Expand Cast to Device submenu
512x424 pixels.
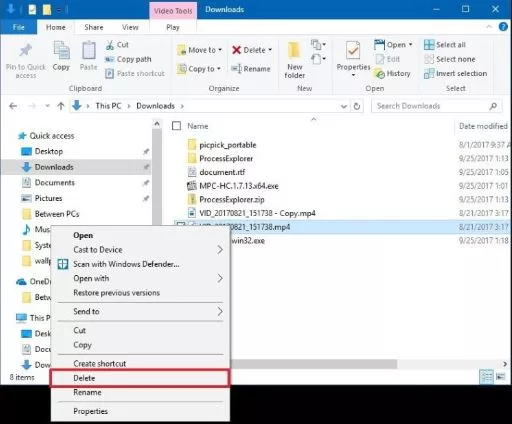tap(140, 250)
